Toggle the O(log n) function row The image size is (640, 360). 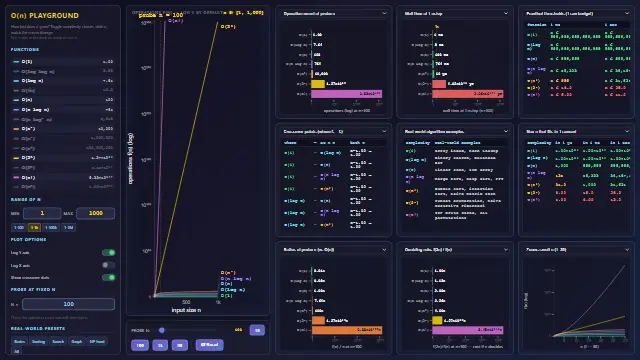pos(63,81)
